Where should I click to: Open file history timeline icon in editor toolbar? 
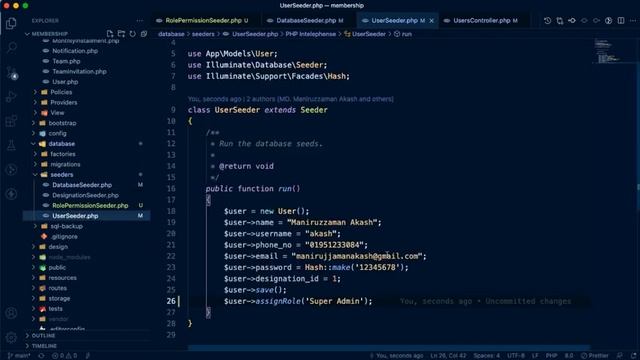click(547, 20)
